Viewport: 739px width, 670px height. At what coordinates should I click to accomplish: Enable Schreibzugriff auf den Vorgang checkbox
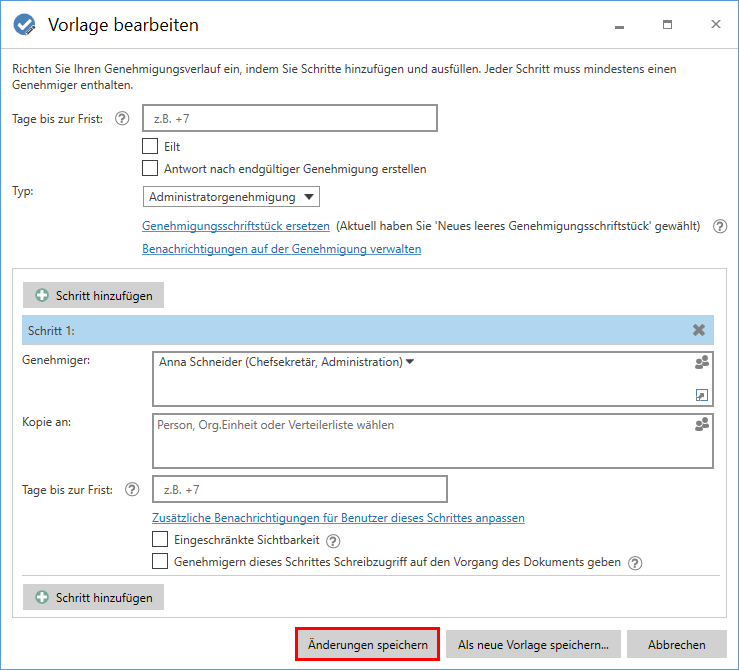pos(160,561)
